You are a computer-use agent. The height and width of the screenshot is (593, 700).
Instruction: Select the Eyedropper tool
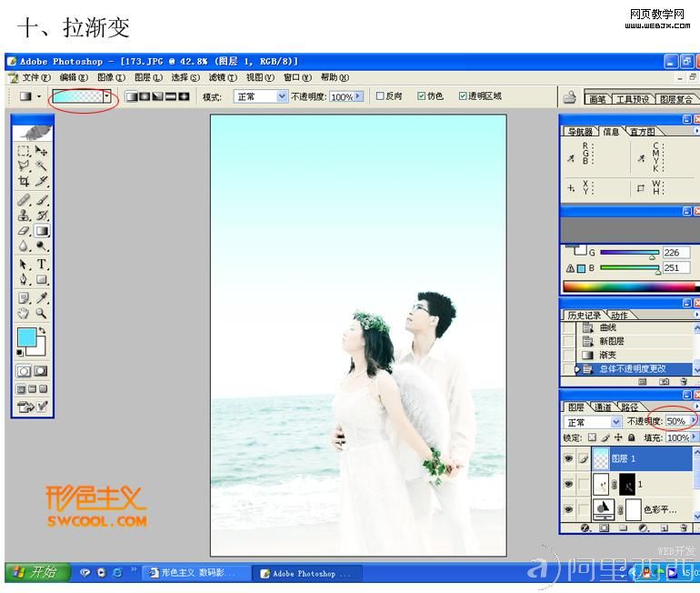42,297
